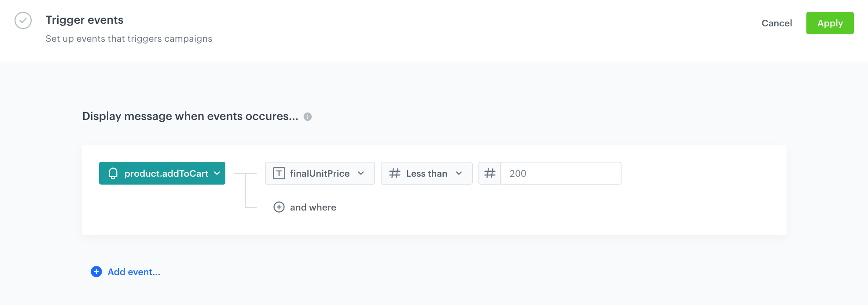The image size is (868, 305).
Task: Click the hash icon beside value field
Action: 490,174
